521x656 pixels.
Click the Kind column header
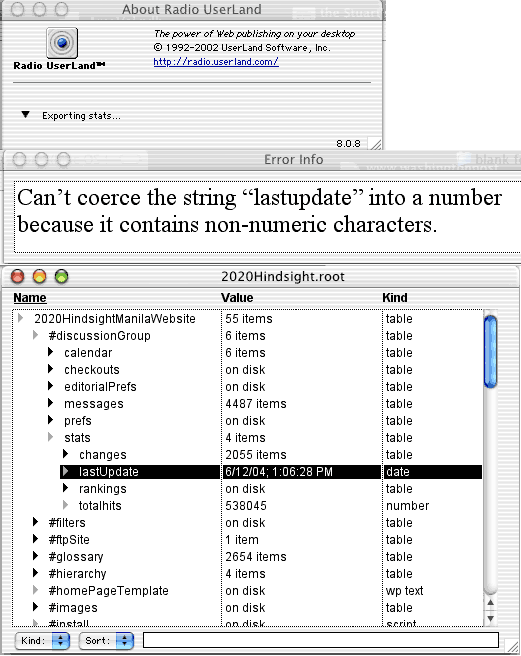click(395, 298)
